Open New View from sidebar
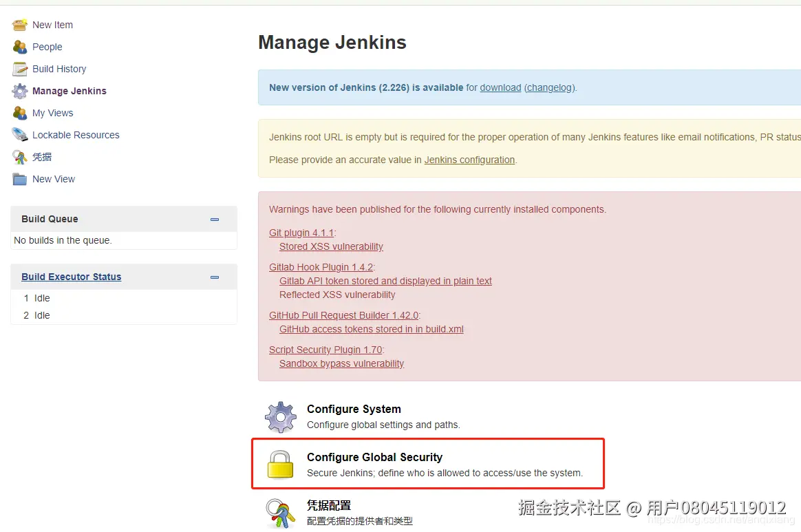The height and width of the screenshot is (532, 801). pos(54,179)
